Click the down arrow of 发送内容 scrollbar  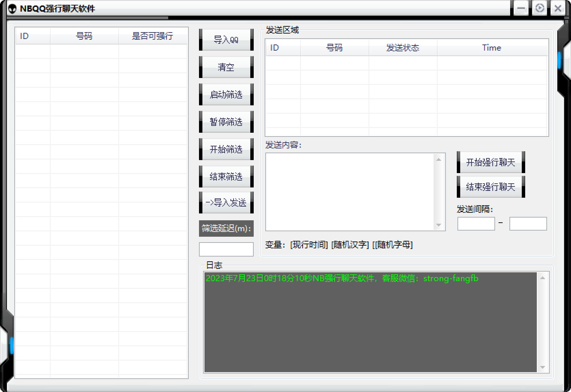(x=439, y=225)
